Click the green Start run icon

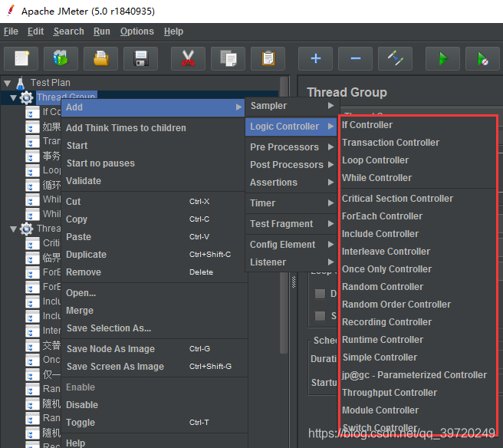[x=442, y=58]
